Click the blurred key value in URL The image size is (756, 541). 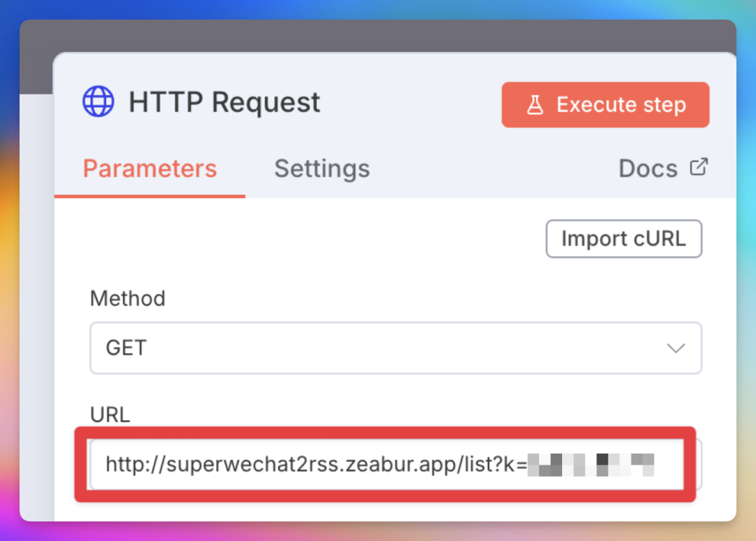click(591, 464)
